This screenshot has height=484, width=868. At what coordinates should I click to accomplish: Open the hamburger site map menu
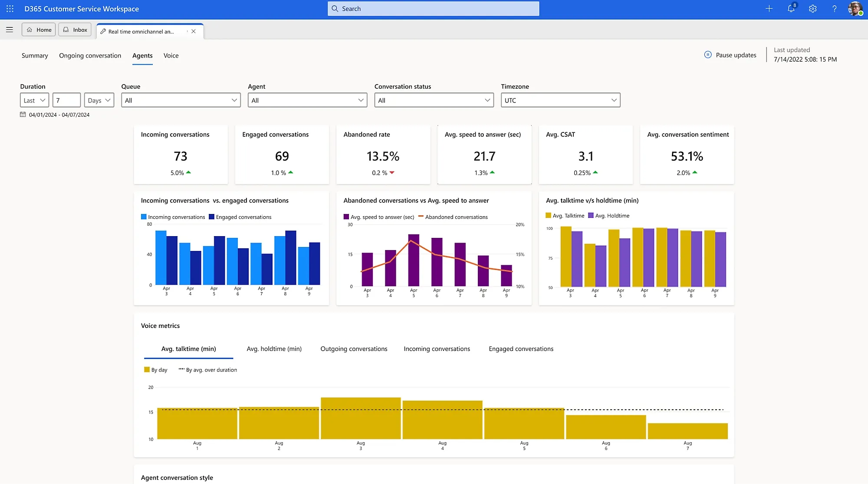pyautogui.click(x=10, y=30)
